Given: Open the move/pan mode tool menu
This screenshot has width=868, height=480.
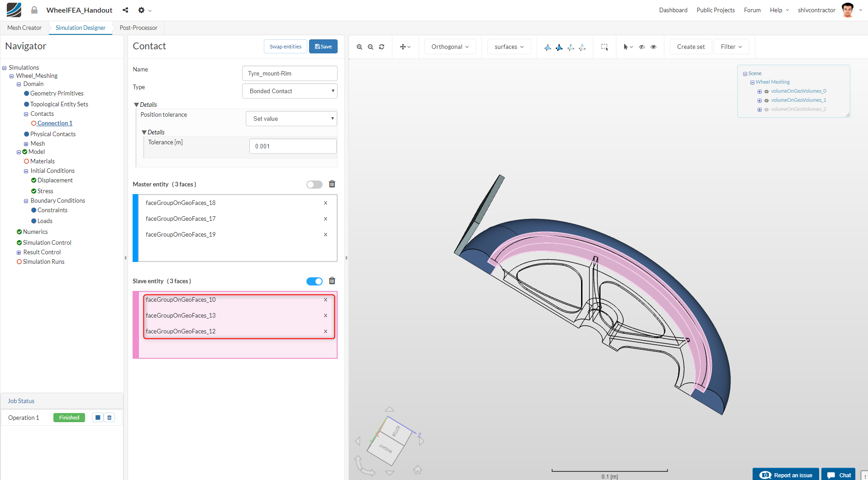Looking at the screenshot, I should point(405,47).
